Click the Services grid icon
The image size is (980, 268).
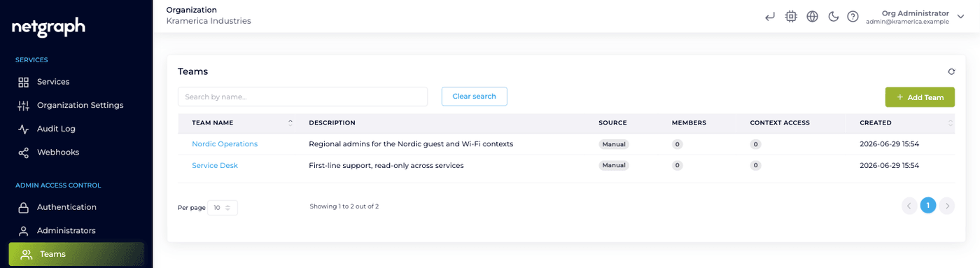tap(24, 82)
